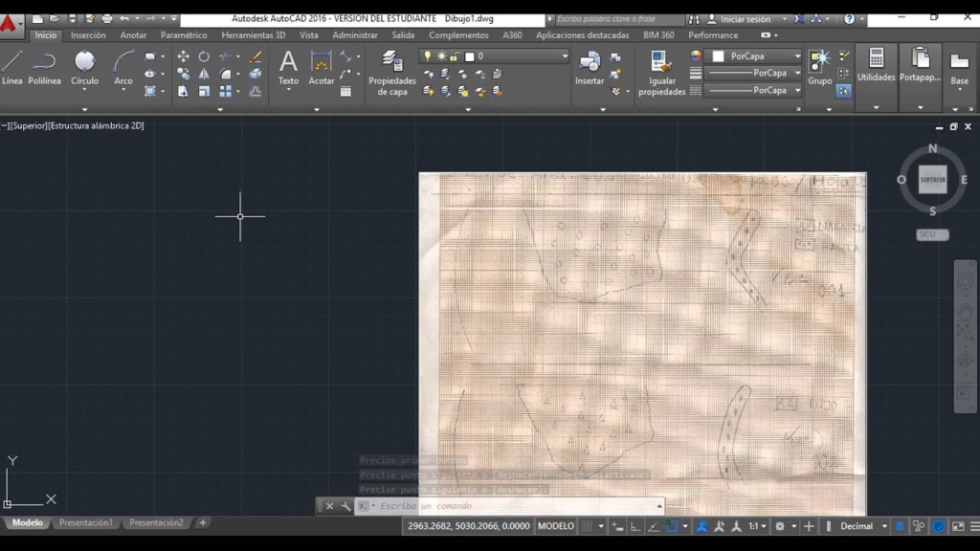The image size is (980, 551).
Task: Open the Acotar dimension tool
Action: [x=322, y=67]
